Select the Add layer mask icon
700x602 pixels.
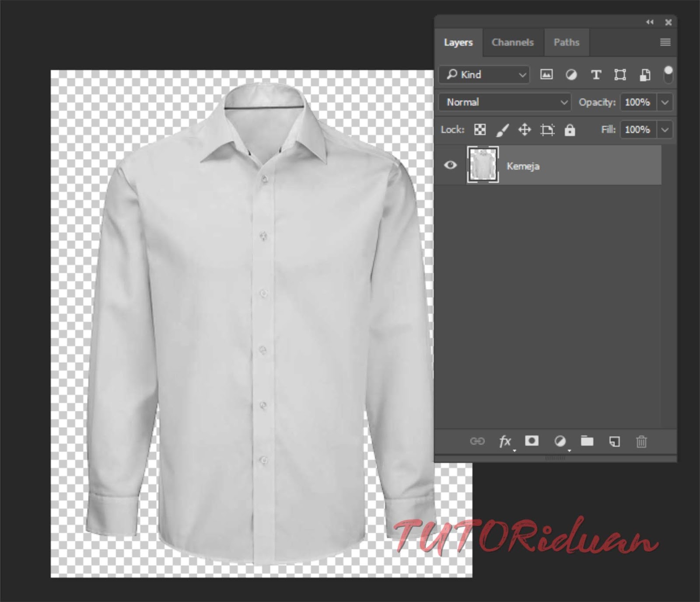(532, 442)
